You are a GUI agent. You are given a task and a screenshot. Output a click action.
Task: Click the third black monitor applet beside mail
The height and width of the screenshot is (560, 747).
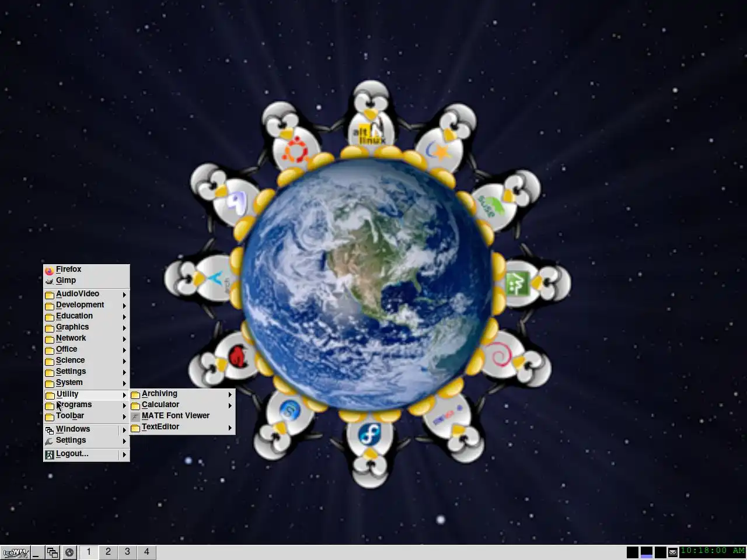(x=661, y=552)
